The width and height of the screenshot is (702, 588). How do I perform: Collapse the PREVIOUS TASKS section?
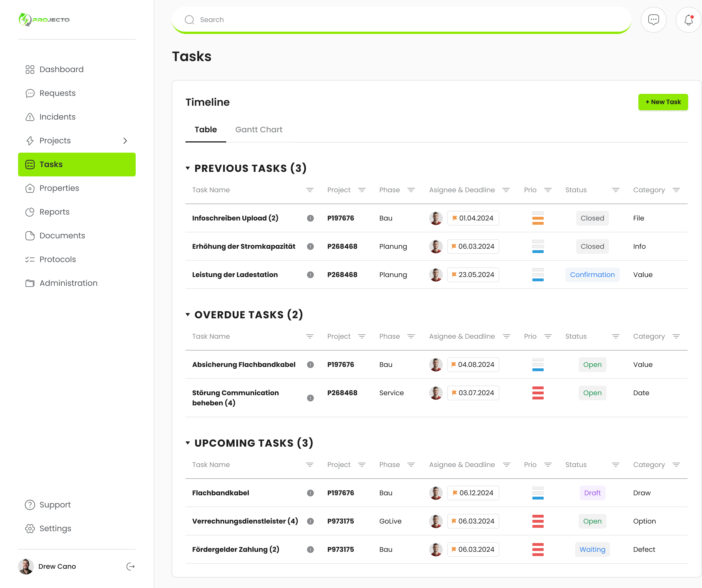[188, 168]
